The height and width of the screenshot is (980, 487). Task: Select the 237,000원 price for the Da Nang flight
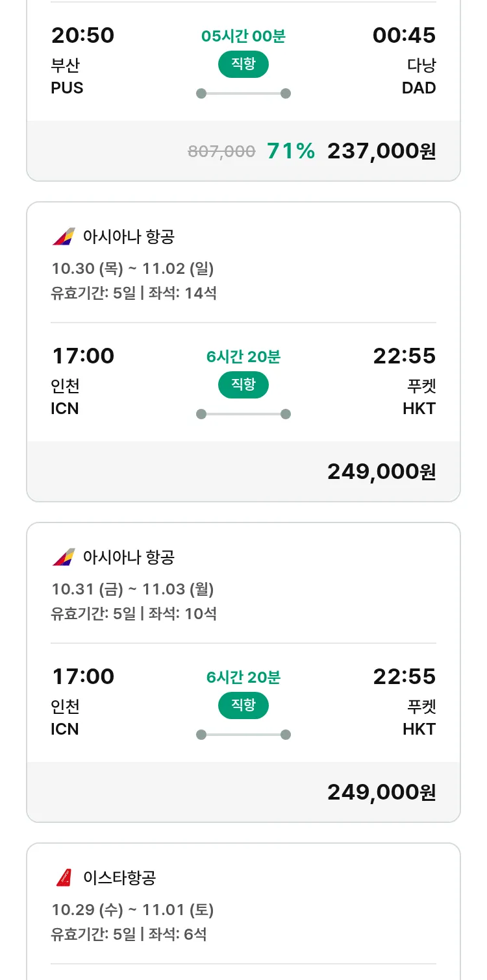coord(381,151)
